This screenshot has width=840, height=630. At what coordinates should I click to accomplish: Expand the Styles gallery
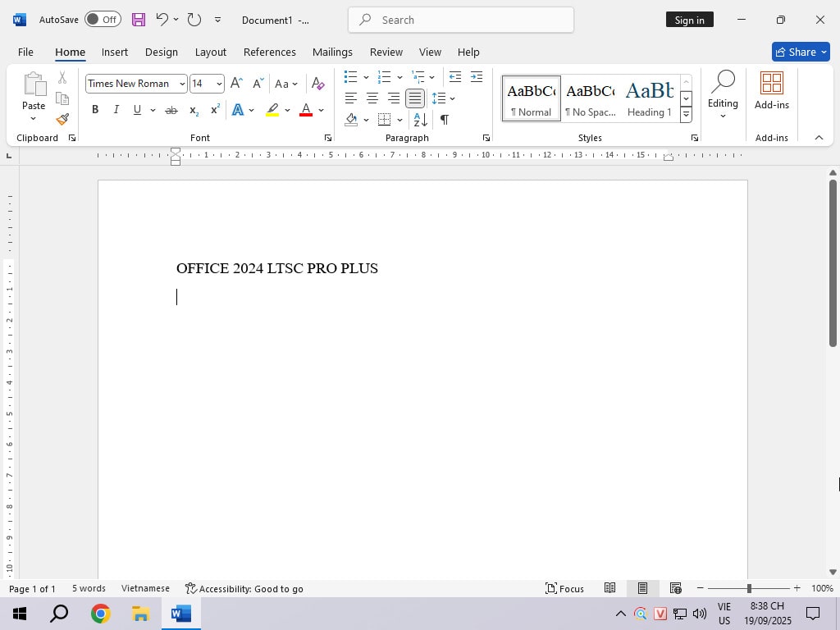[686, 114]
